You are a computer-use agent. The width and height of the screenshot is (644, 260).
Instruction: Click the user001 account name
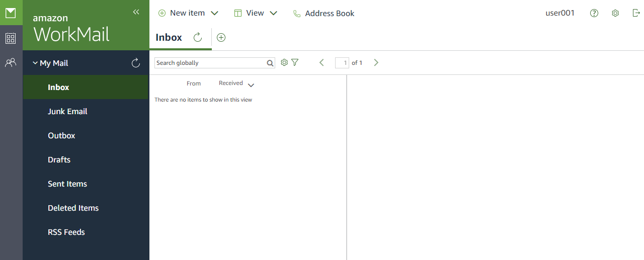pos(560,13)
